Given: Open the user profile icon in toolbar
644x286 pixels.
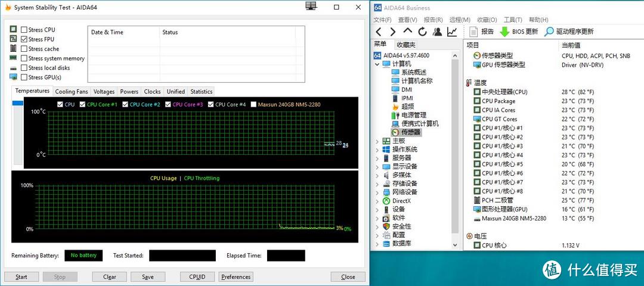Looking at the screenshot, I should pos(438,32).
